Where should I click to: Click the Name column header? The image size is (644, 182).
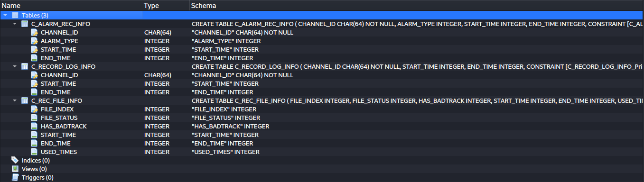[71, 5]
